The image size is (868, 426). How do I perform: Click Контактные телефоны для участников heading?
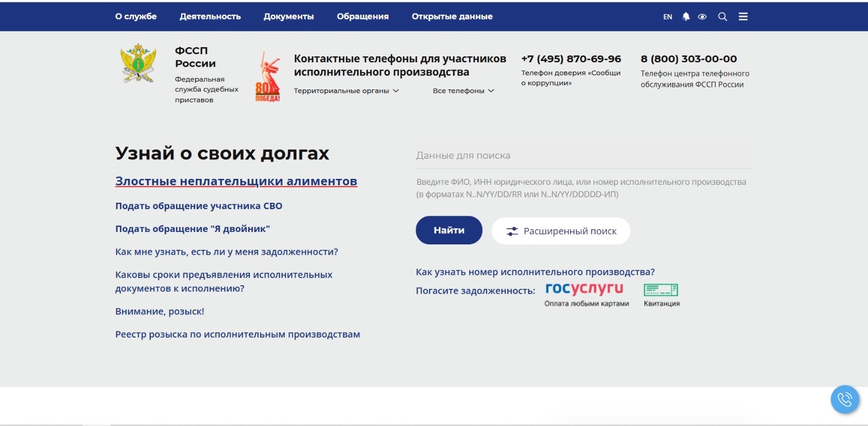[400, 65]
